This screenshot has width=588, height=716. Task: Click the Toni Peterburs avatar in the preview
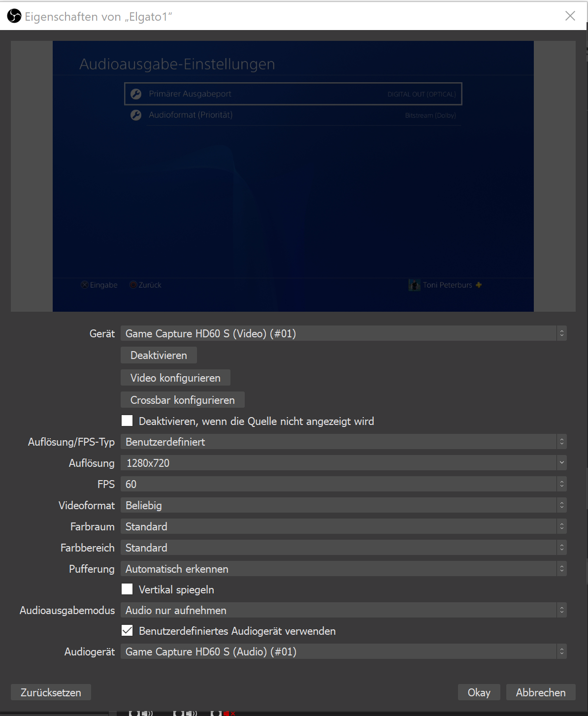pyautogui.click(x=414, y=285)
